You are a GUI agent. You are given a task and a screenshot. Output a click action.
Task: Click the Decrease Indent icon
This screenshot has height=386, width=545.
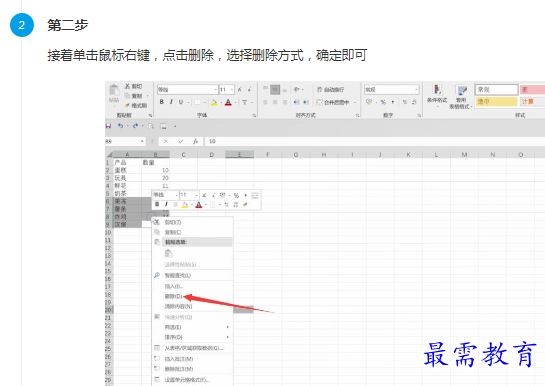click(296, 102)
